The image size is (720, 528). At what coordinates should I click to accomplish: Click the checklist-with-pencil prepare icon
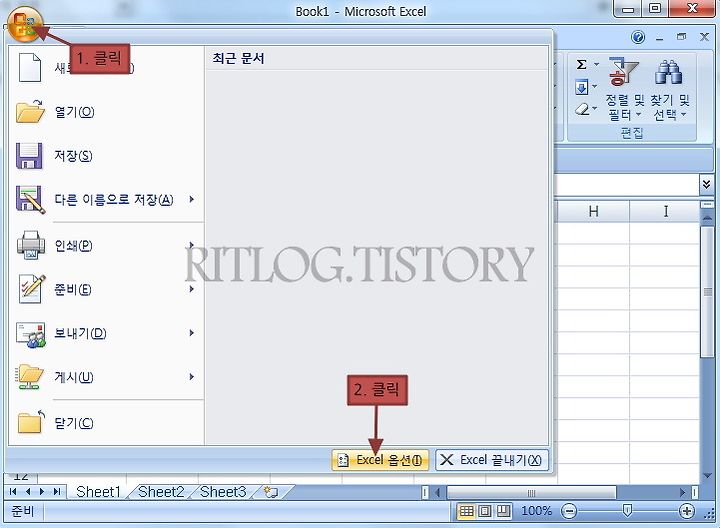(x=32, y=289)
